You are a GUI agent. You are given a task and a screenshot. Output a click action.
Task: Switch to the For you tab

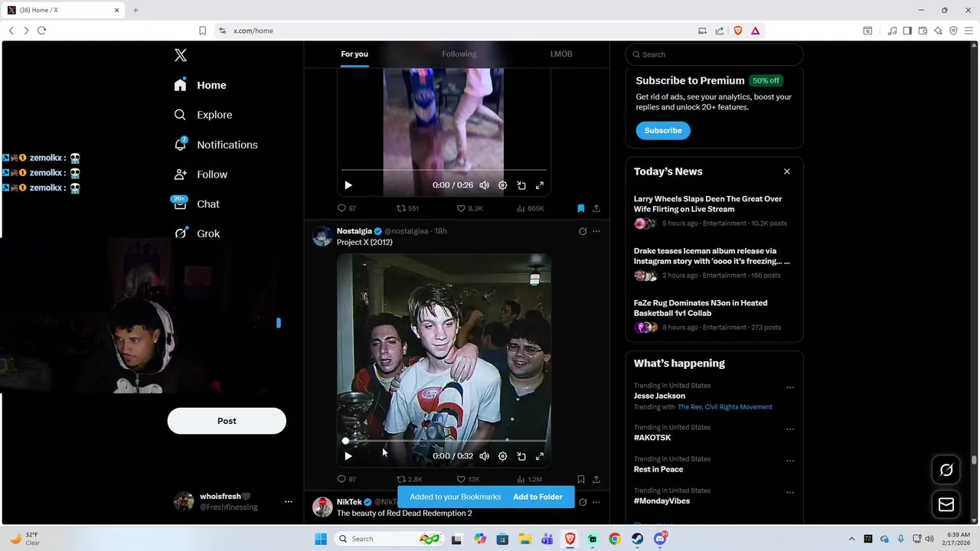click(x=354, y=54)
